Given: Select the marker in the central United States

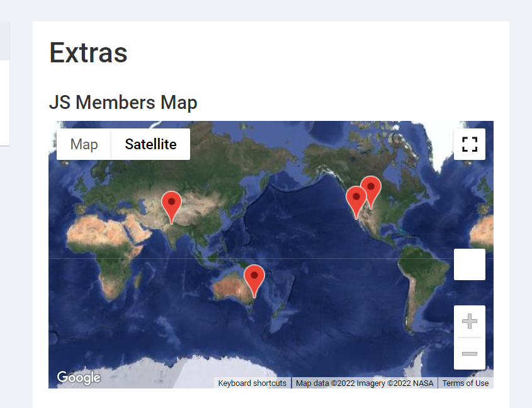Looking at the screenshot, I should coord(371,188).
